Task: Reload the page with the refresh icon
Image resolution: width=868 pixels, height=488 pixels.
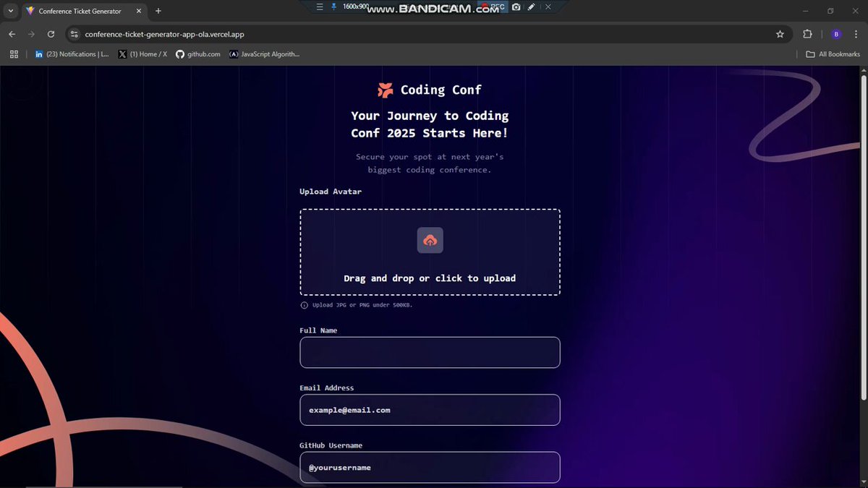Action: [x=51, y=34]
